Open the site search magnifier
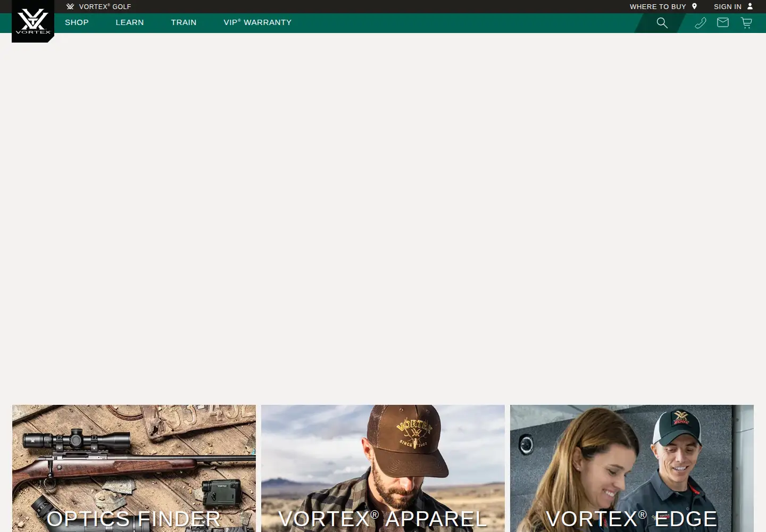The height and width of the screenshot is (532, 766). pos(662,23)
